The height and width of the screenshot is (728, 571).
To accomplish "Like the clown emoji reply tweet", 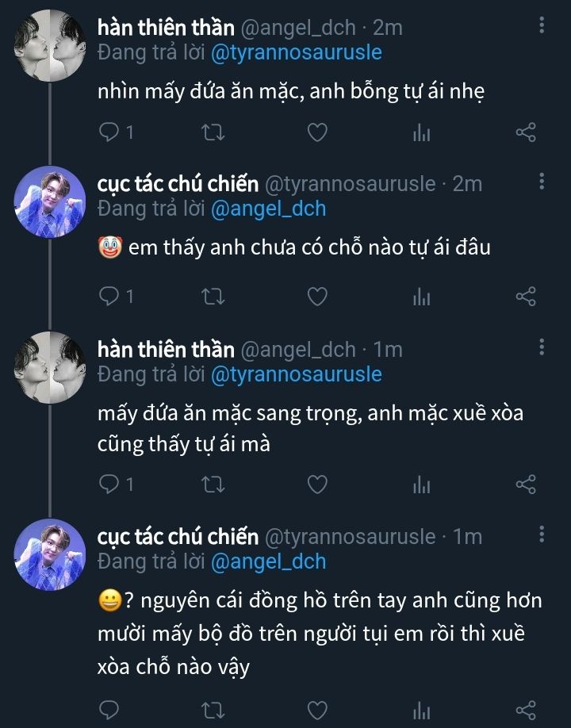I will [317, 297].
